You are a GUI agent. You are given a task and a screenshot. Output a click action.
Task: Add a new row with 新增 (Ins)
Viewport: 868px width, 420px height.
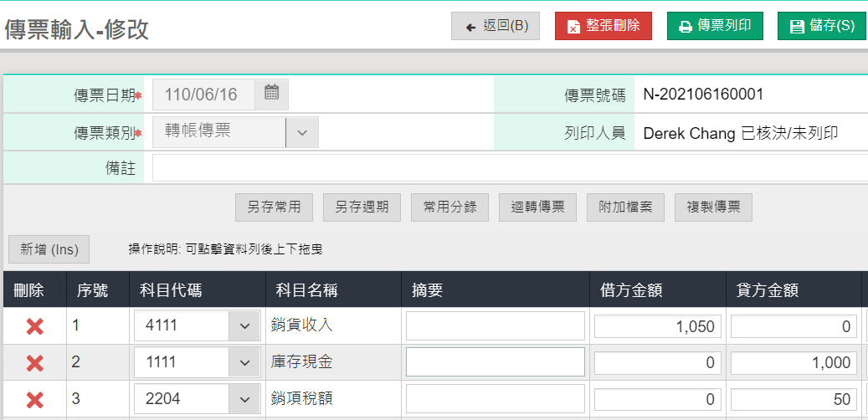click(x=49, y=249)
